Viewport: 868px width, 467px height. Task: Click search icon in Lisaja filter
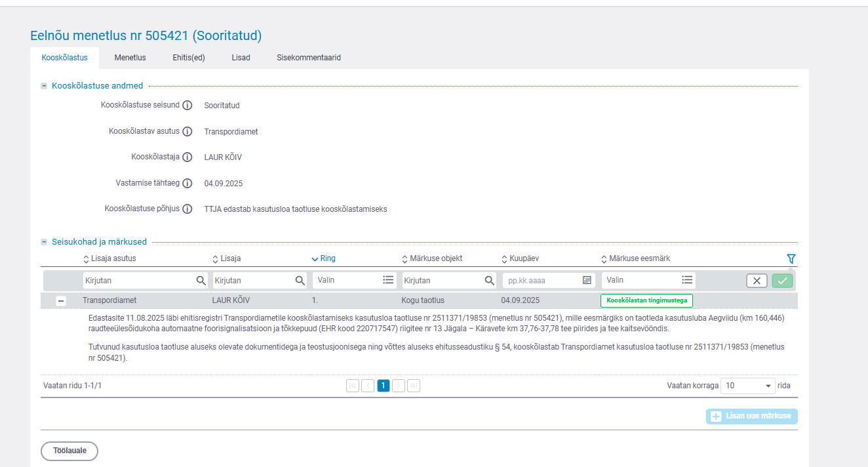point(300,280)
